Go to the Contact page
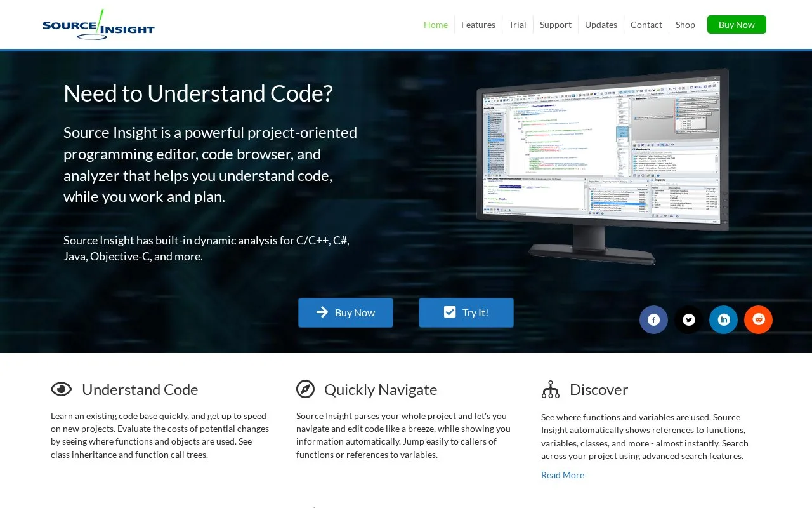Image resolution: width=812 pixels, height=508 pixels. click(x=646, y=25)
